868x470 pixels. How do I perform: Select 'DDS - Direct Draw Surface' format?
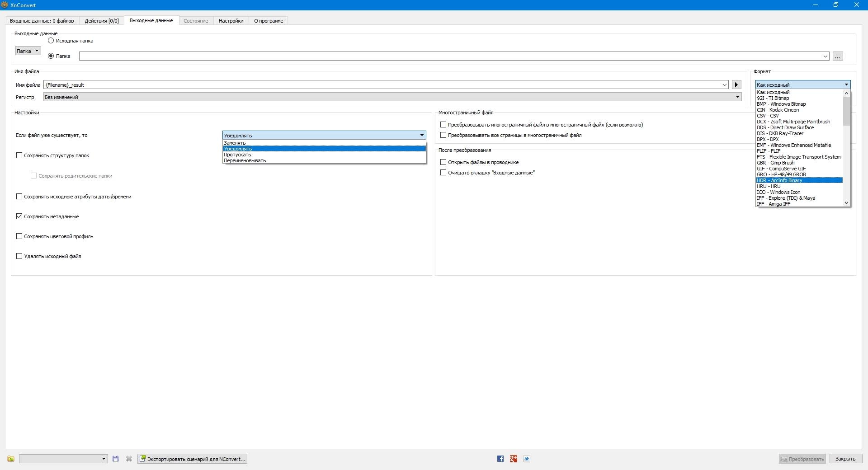tap(799, 127)
